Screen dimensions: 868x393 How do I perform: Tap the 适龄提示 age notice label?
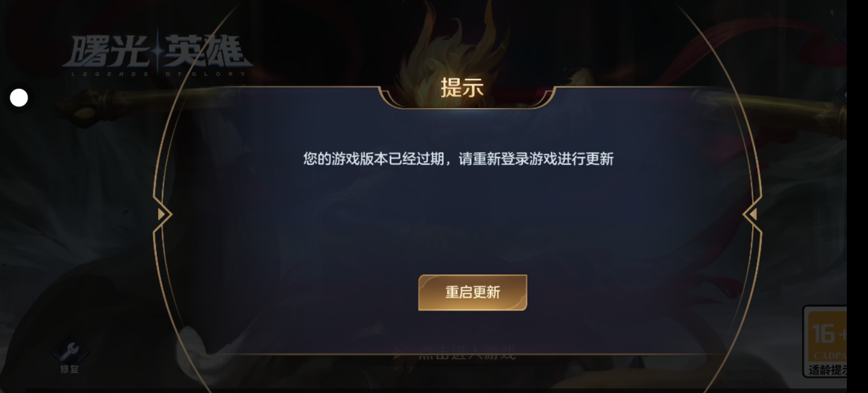(x=827, y=370)
